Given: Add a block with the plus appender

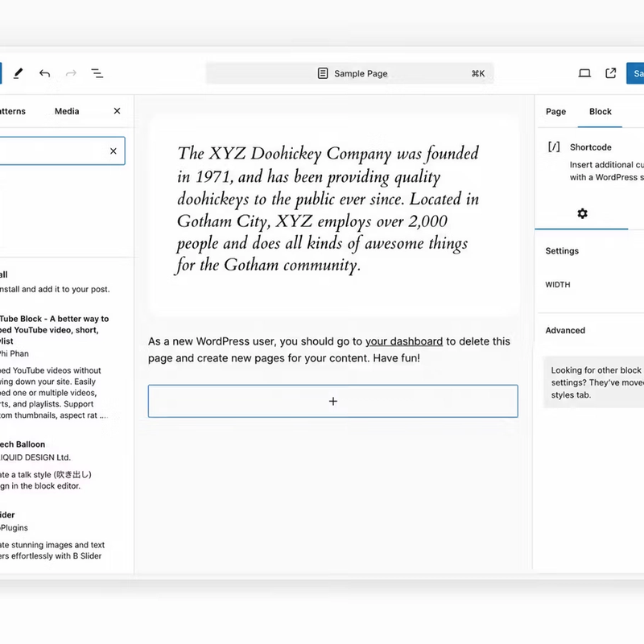Looking at the screenshot, I should [x=333, y=401].
